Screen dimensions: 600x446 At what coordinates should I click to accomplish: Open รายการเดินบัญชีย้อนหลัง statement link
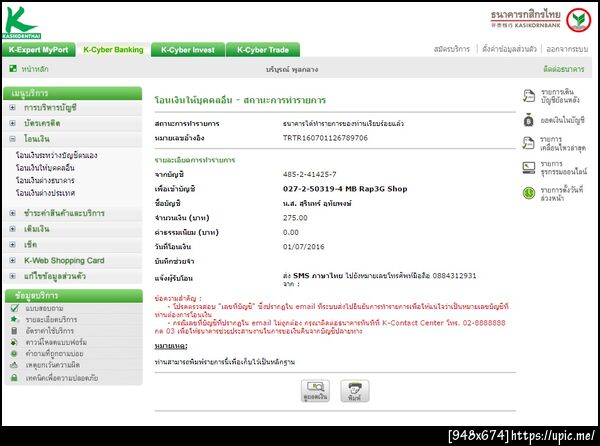[560, 96]
